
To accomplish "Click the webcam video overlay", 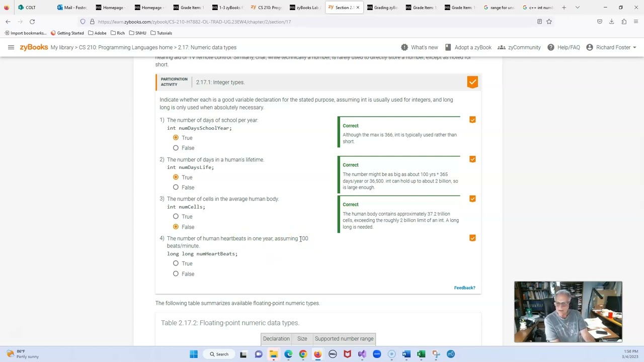I will coord(568,312).
